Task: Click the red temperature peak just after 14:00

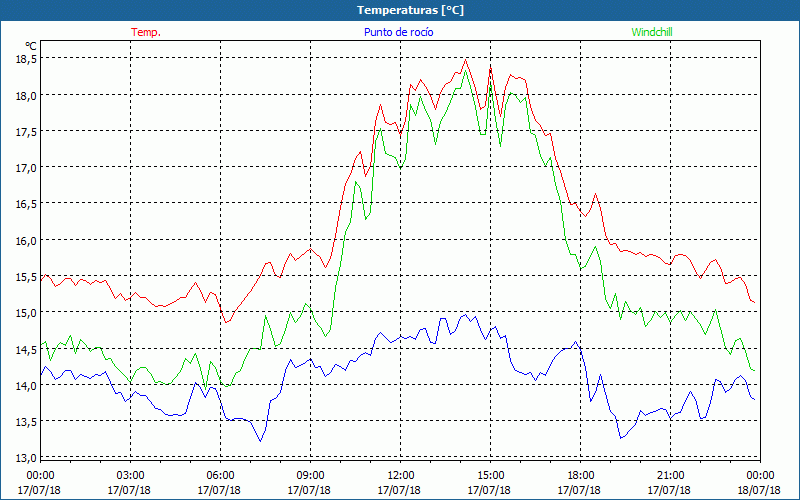Action: click(465, 60)
